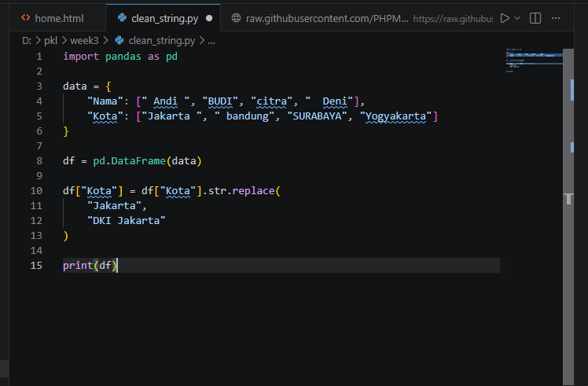The width and height of the screenshot is (588, 386).
Task: Click the Python icon in the breadcrumb
Action: (x=119, y=40)
